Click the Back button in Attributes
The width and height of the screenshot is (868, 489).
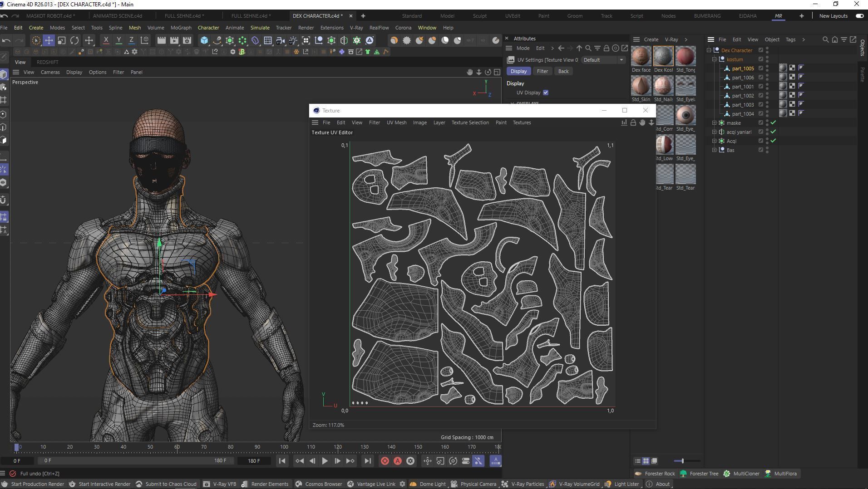563,71
